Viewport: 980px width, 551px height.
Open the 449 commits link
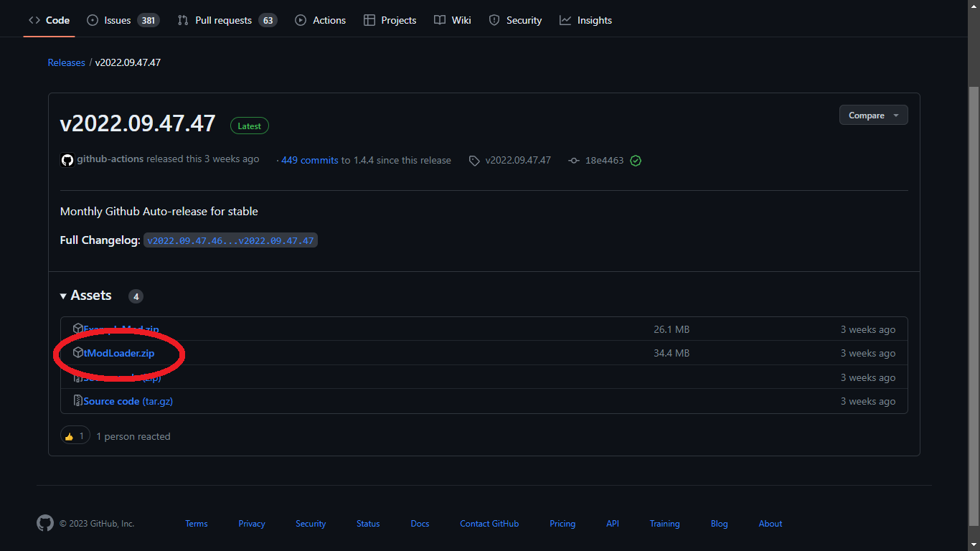(x=309, y=160)
